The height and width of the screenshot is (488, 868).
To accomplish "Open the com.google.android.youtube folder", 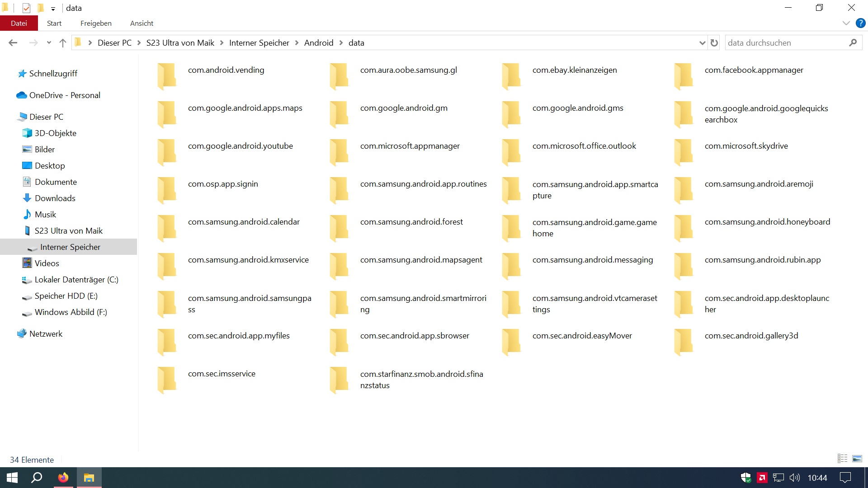I will tap(240, 146).
